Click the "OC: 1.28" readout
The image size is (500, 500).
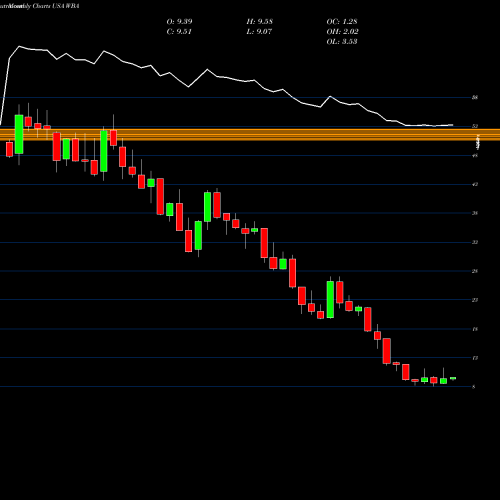342,22
